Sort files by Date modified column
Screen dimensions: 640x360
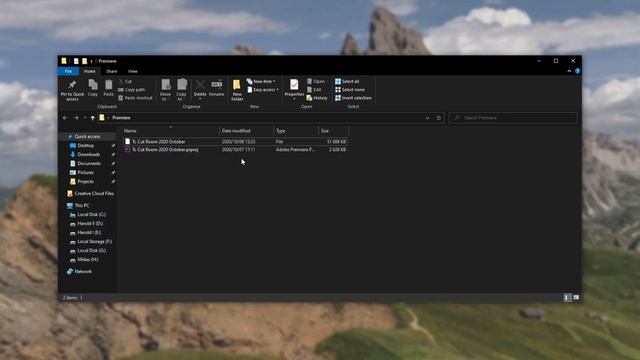pos(246,131)
